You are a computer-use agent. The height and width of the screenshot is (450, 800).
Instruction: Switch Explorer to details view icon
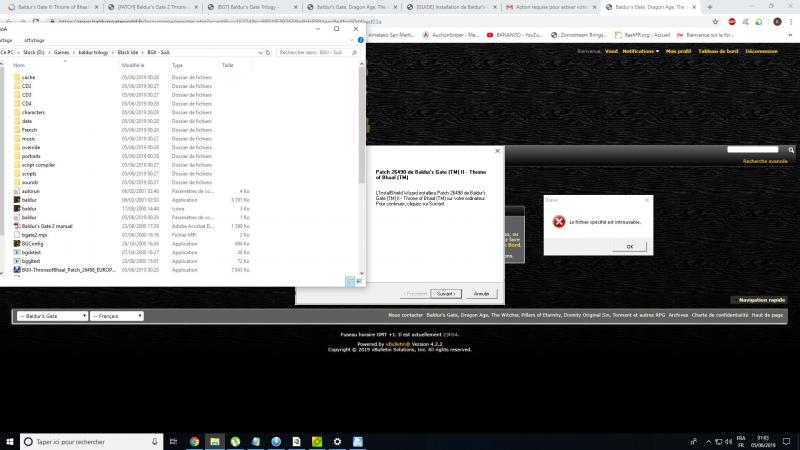pos(349,281)
